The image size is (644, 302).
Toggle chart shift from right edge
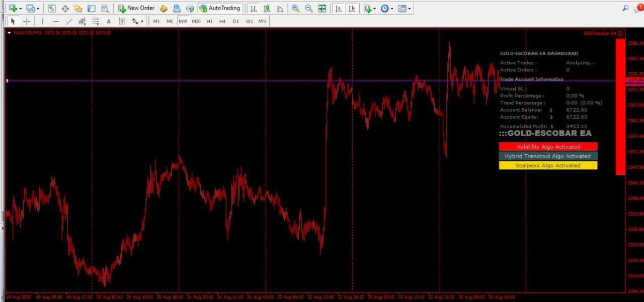click(352, 9)
